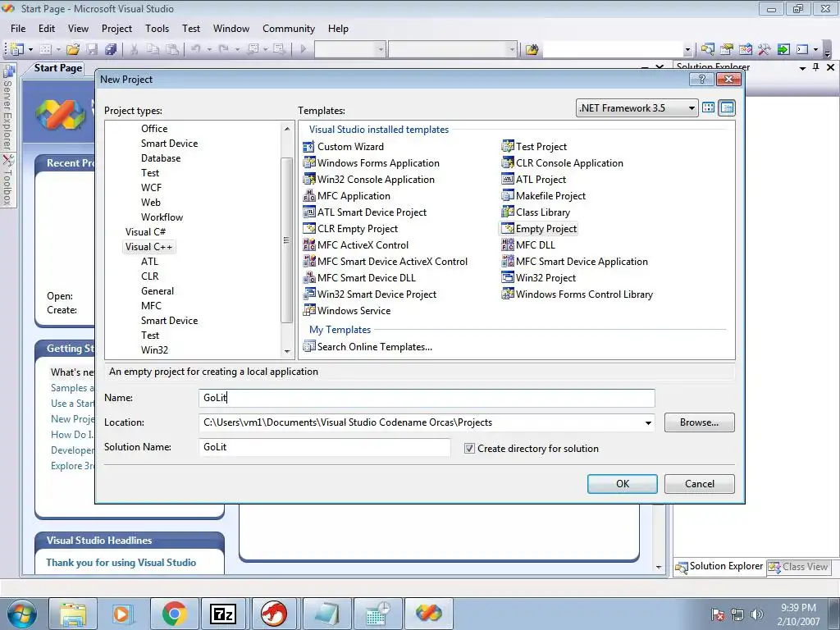Switch templates to large icons view
Viewport: 840px width, 630px height.
point(708,107)
